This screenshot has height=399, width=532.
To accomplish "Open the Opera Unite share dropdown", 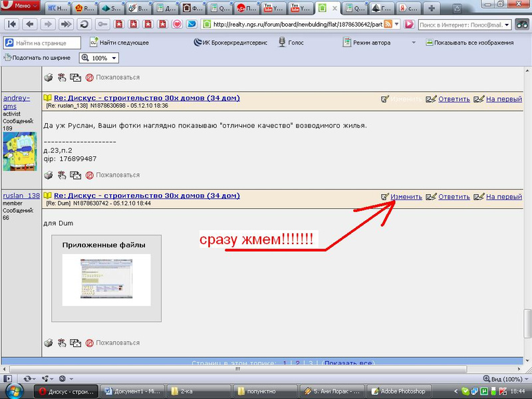I will tap(47, 378).
